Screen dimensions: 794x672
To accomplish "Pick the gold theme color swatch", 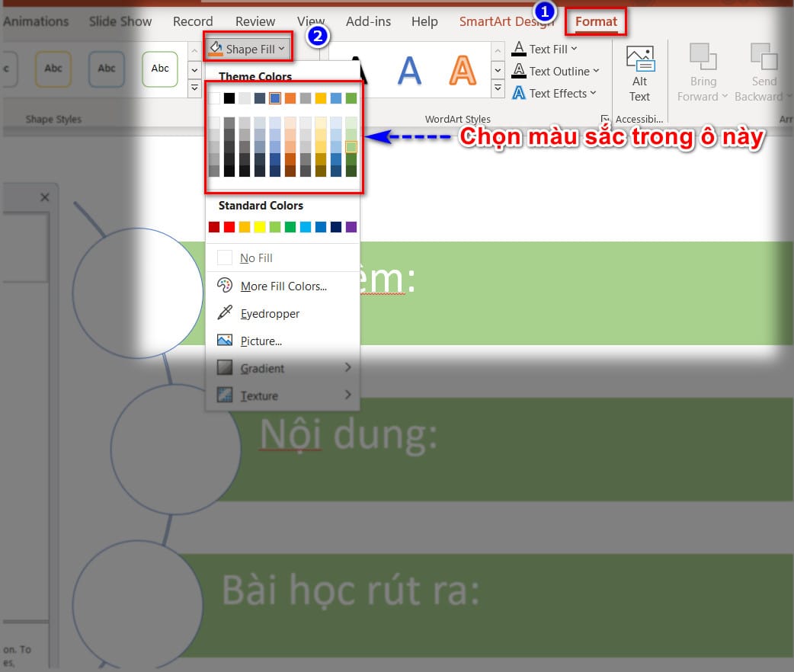I will click(321, 98).
